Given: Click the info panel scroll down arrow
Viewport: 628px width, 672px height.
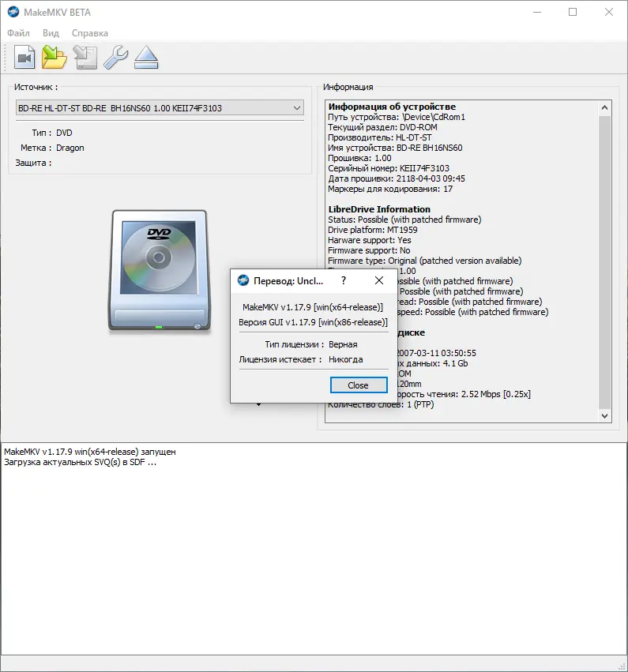Looking at the screenshot, I should [604, 415].
